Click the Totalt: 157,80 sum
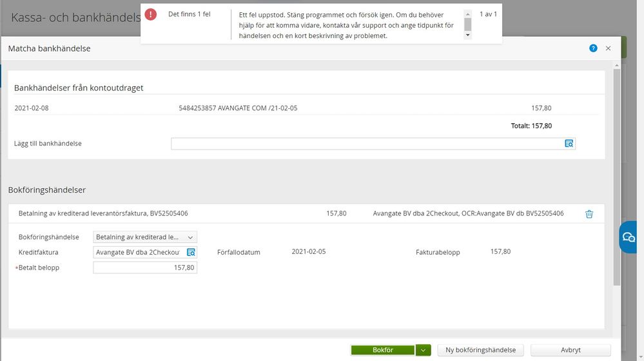 [531, 126]
